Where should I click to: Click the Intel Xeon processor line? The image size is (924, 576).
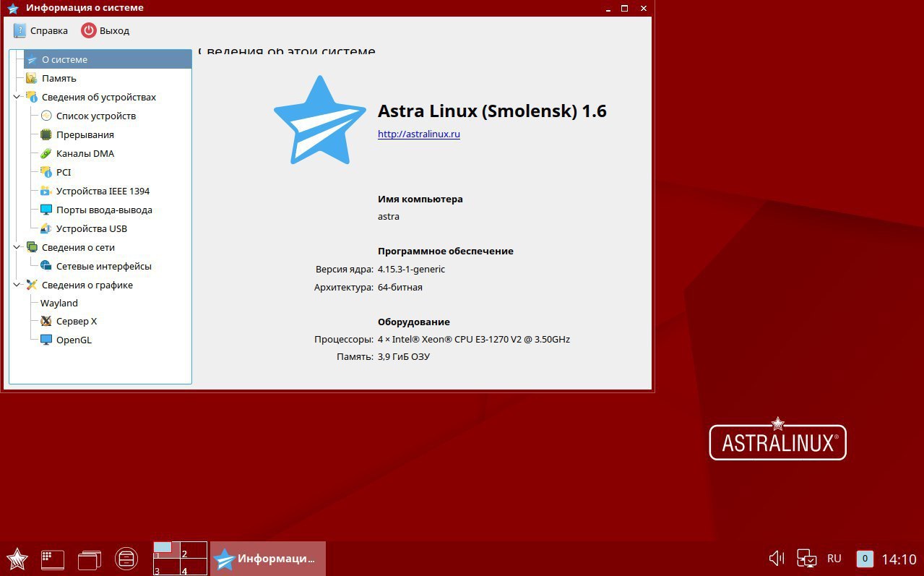tap(474, 340)
